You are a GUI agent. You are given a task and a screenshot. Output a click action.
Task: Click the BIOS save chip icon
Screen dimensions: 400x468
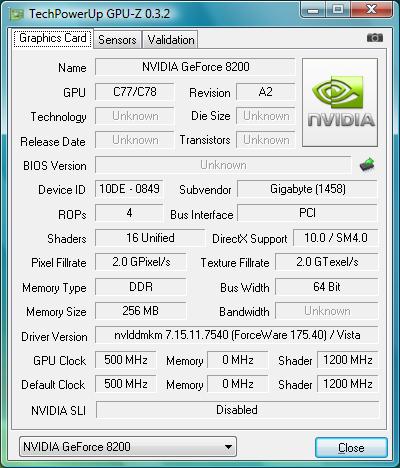(x=367, y=164)
